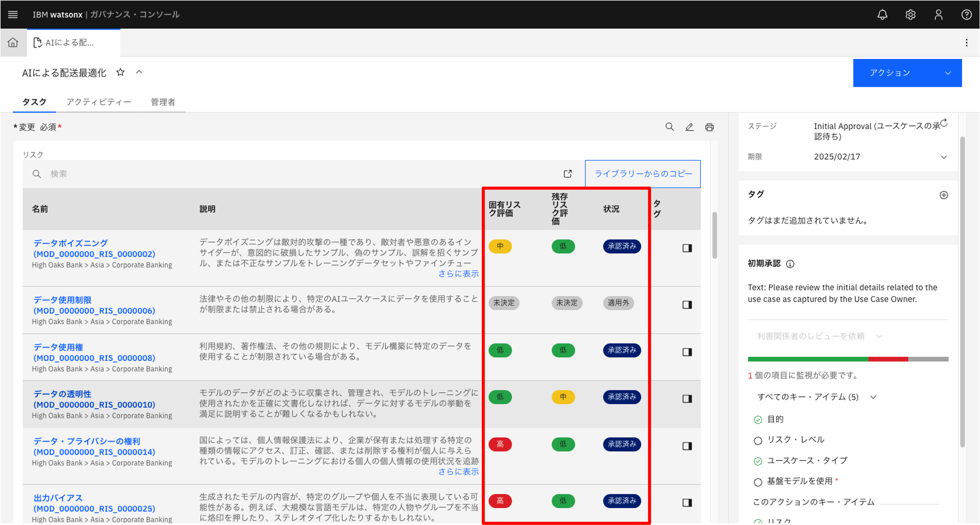Expand the アクション dropdown button
This screenshot has width=980, height=525.
pos(907,73)
